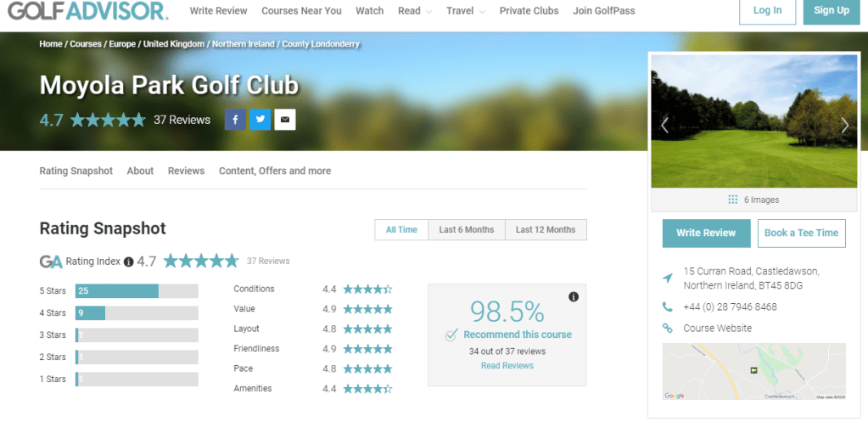The image size is (868, 422).
Task: Open Private Clubs page
Action: click(529, 11)
